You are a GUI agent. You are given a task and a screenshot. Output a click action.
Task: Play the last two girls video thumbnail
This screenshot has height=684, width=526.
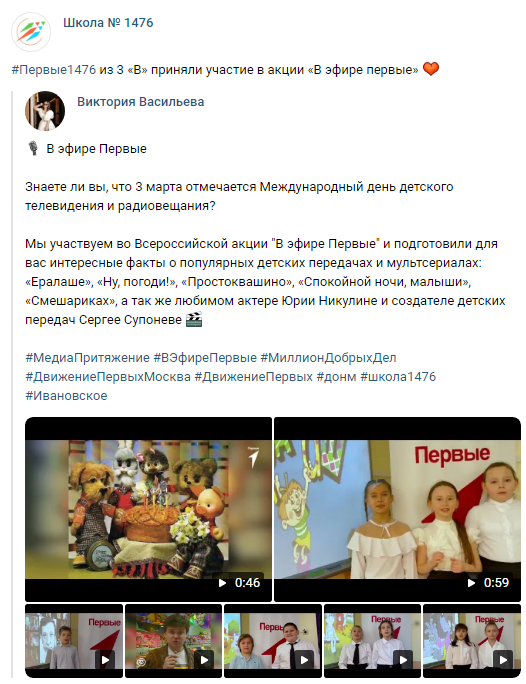point(472,640)
